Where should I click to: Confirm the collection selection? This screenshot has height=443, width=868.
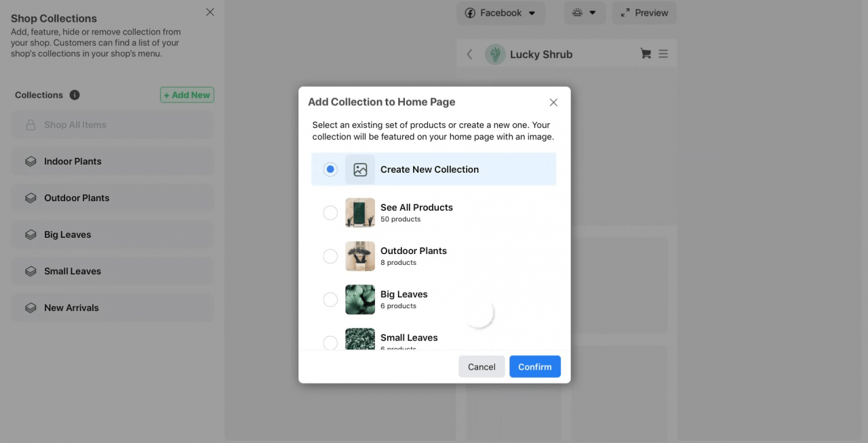point(535,366)
